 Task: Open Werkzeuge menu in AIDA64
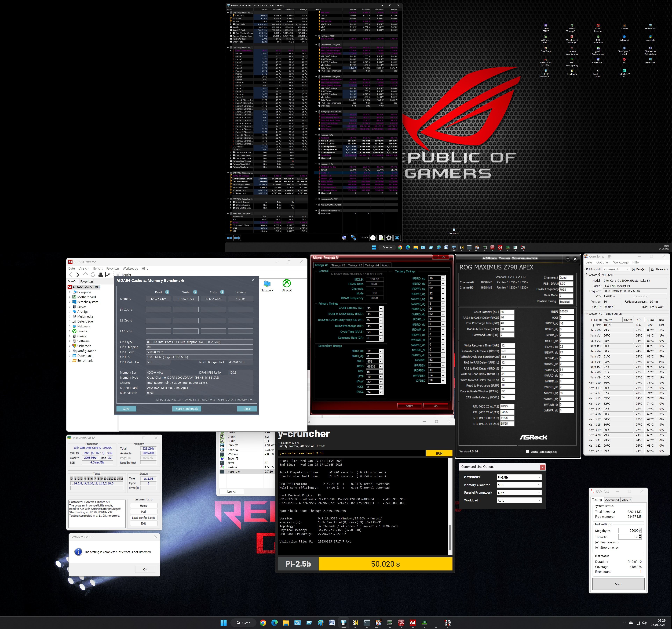click(130, 269)
